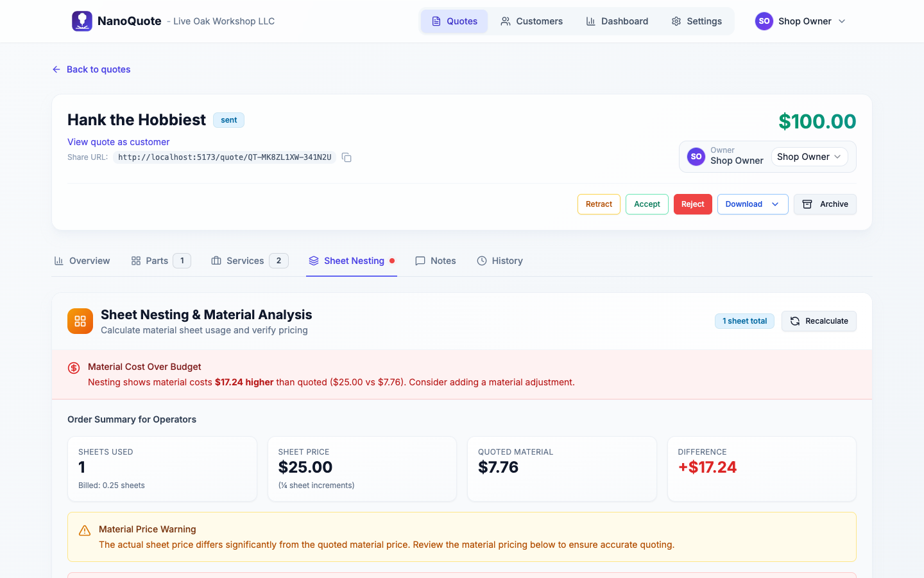Open the View quote as customer link
This screenshot has height=578, width=924.
click(x=118, y=141)
